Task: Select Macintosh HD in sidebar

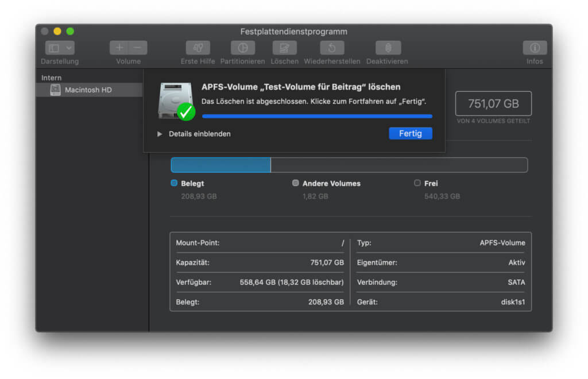Action: (x=88, y=90)
